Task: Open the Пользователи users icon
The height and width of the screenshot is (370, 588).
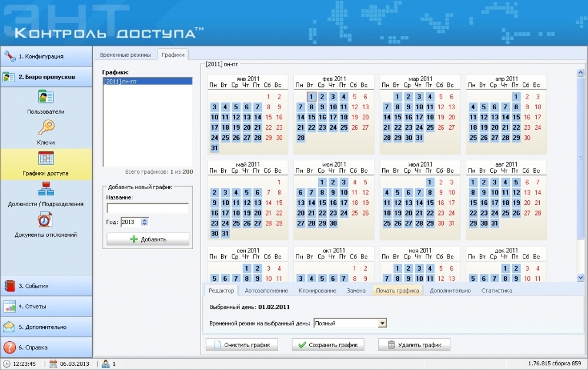Action: tap(46, 97)
